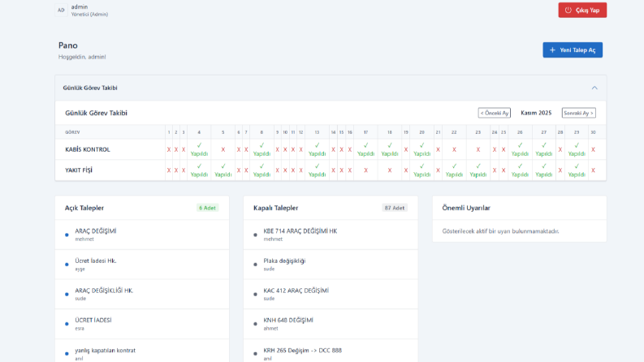Toggle KABİS KONTROL for day 20
Viewport: 644px width, 362px height.
pos(421,149)
